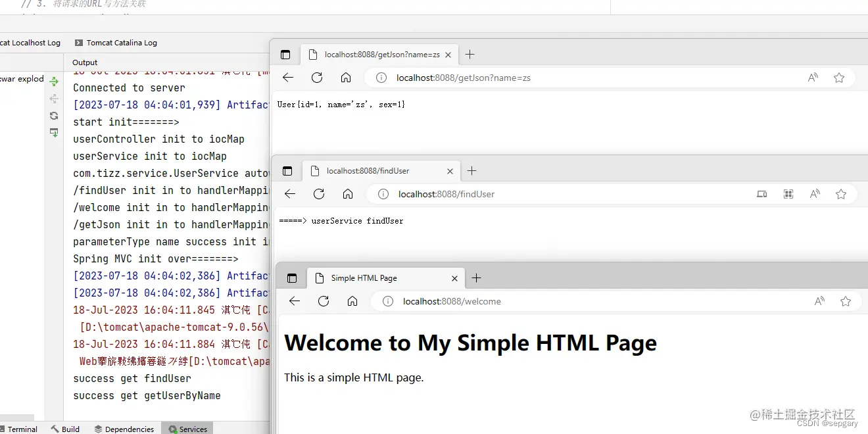
Task: Add new tab in findUser browser window
Action: pyautogui.click(x=471, y=171)
